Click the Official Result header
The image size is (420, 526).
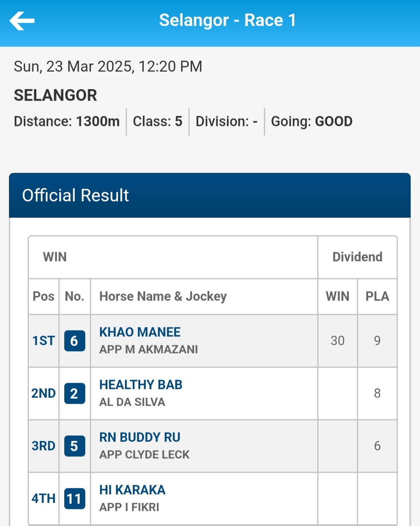coord(76,195)
